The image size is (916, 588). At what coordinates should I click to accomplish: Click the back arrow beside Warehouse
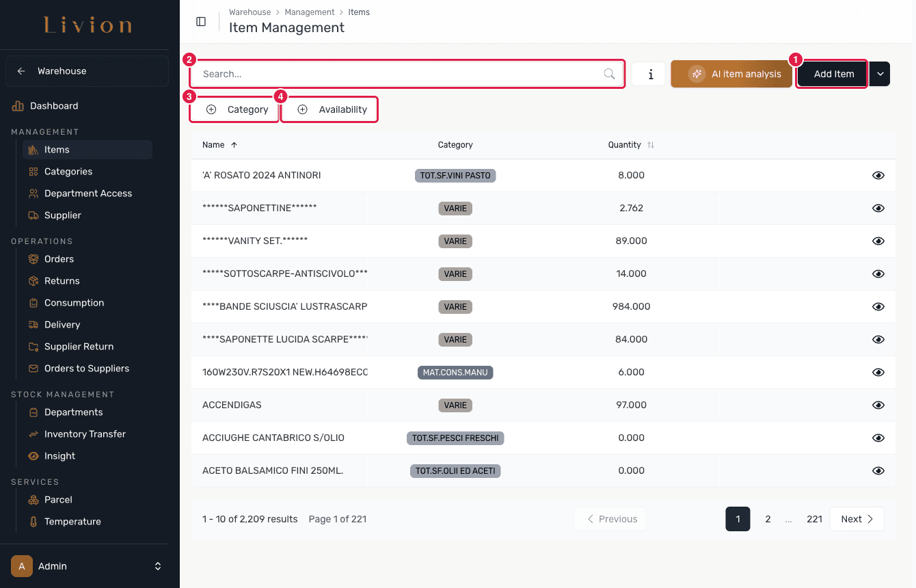(21, 71)
